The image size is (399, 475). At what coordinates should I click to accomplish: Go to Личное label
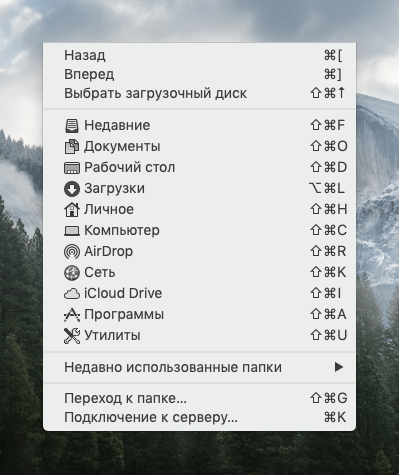tap(109, 210)
